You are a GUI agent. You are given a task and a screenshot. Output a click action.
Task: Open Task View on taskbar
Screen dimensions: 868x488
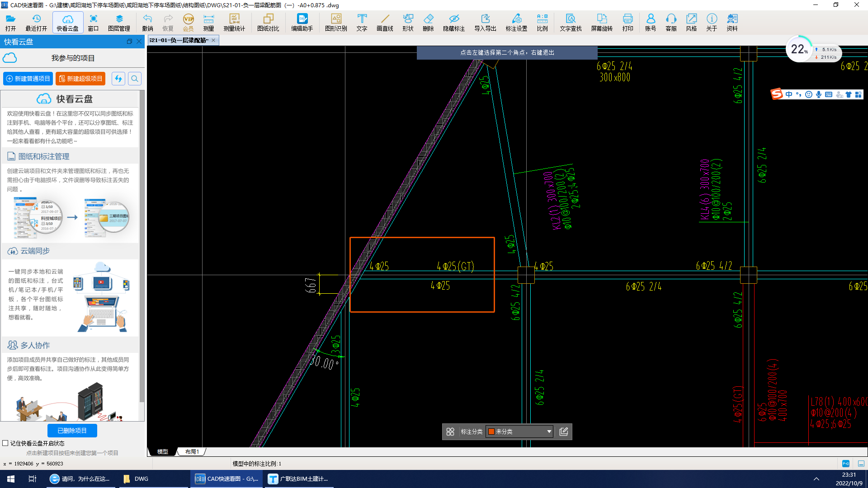pos(32,479)
